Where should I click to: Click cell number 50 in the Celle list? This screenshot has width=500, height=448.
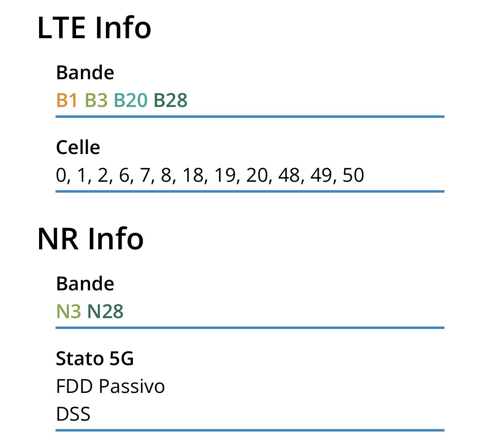click(353, 175)
